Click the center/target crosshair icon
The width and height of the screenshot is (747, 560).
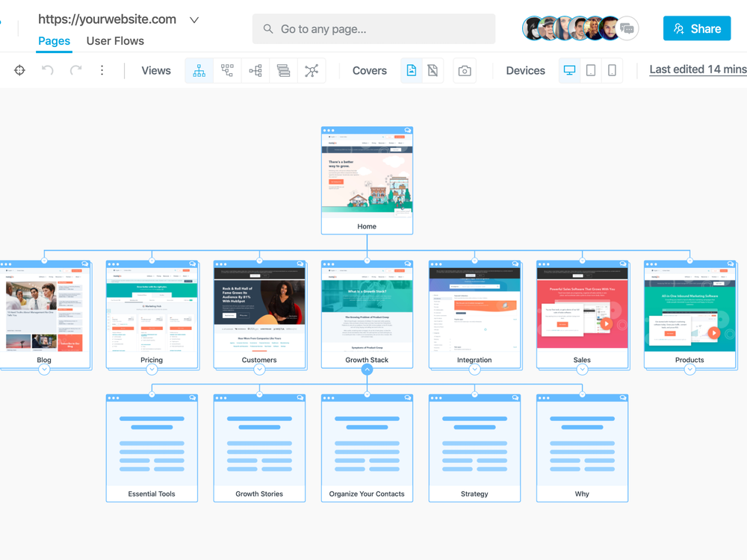click(x=20, y=70)
